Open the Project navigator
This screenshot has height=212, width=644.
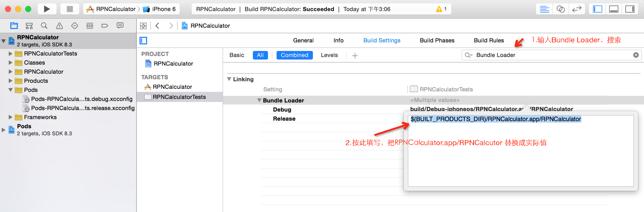pos(14,25)
